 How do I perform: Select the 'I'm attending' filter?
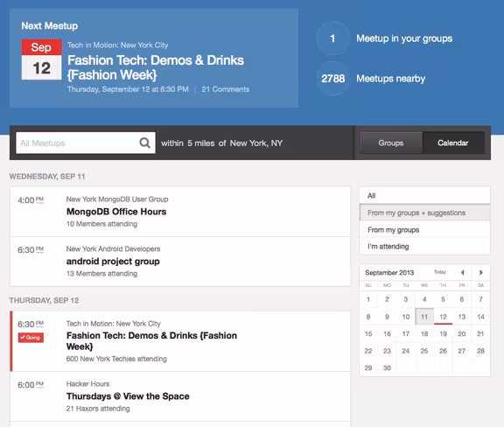coord(424,246)
